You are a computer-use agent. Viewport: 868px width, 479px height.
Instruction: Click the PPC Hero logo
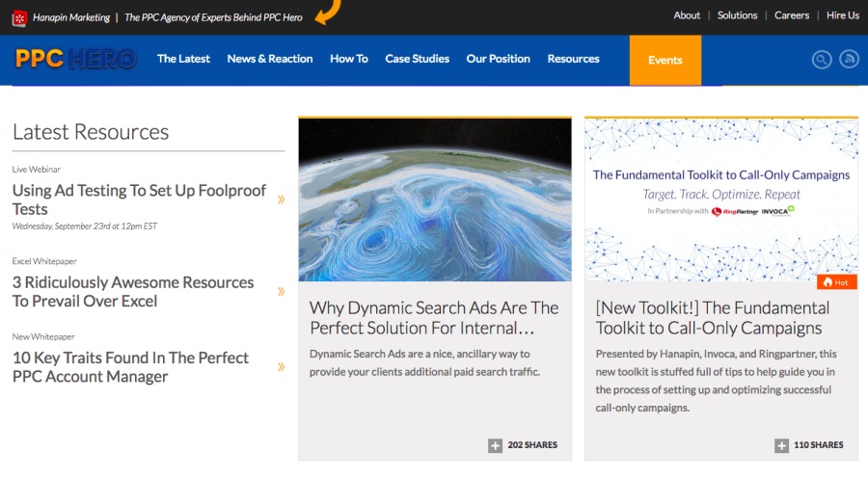(x=75, y=59)
